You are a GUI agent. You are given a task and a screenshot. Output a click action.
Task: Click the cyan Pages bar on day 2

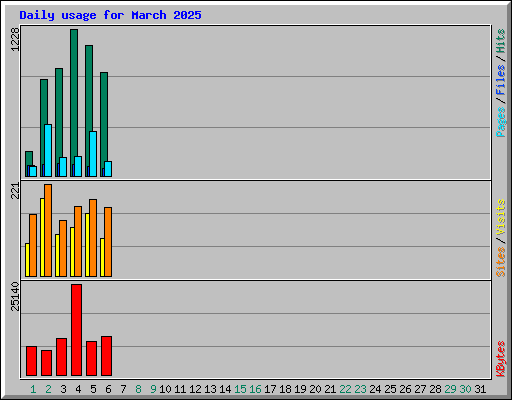(x=48, y=151)
